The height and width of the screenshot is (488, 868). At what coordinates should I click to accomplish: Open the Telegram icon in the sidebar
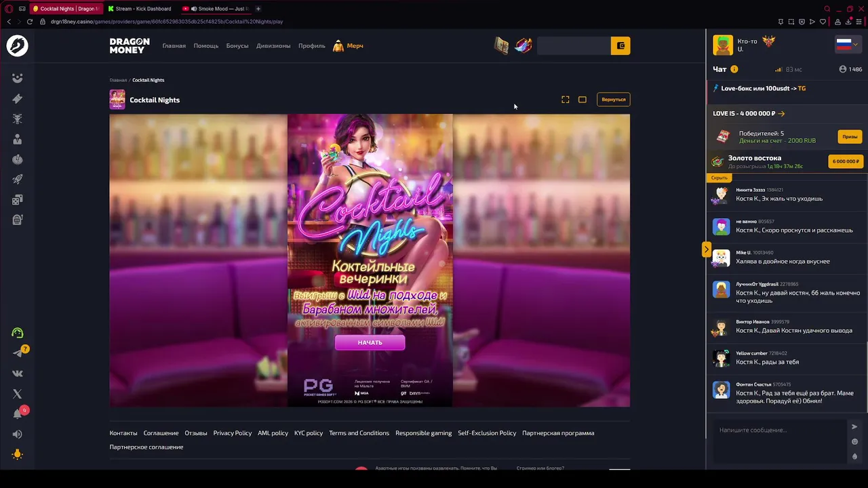click(x=18, y=352)
